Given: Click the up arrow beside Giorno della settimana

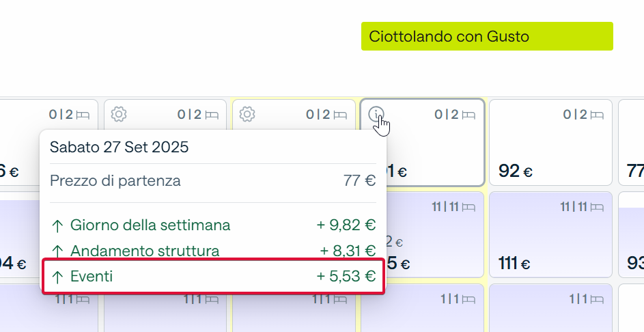Looking at the screenshot, I should pyautogui.click(x=58, y=225).
